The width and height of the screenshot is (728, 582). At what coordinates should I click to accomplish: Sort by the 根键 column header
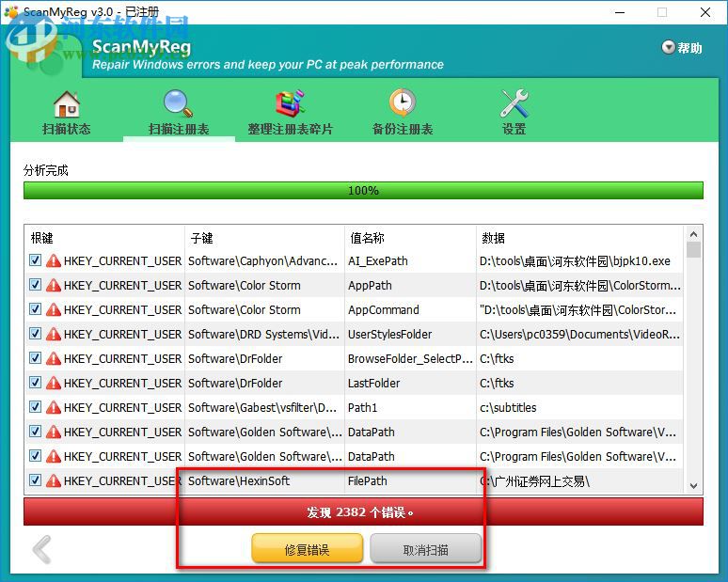[41, 238]
